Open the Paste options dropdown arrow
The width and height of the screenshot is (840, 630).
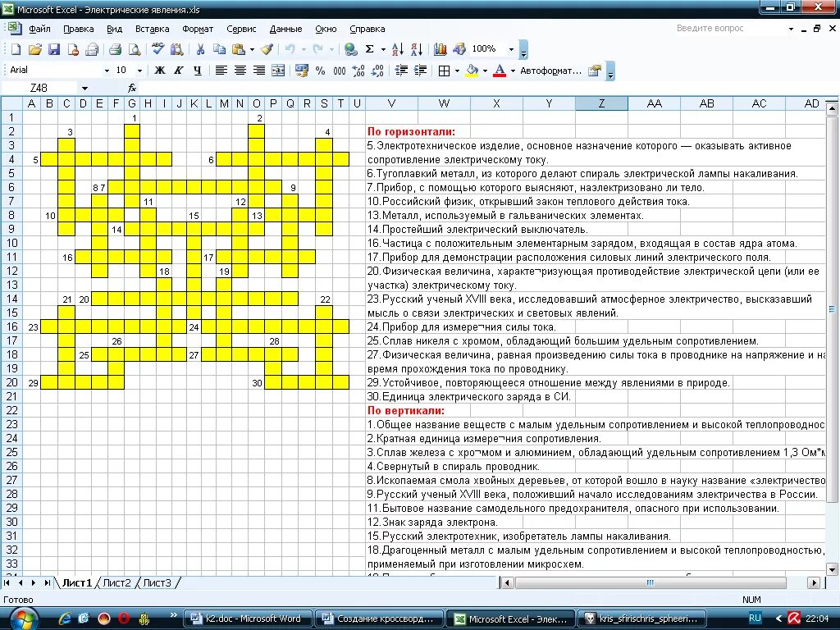(252, 49)
